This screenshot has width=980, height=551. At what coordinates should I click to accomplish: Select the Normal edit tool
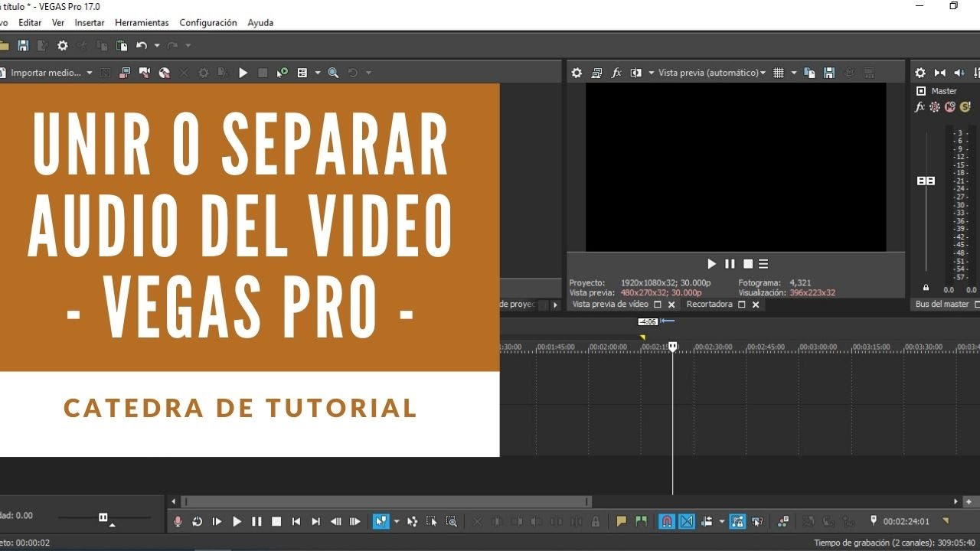[x=380, y=521]
